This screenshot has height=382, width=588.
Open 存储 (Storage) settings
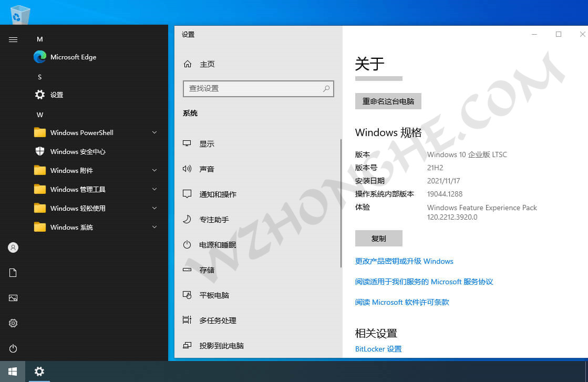pos(208,270)
